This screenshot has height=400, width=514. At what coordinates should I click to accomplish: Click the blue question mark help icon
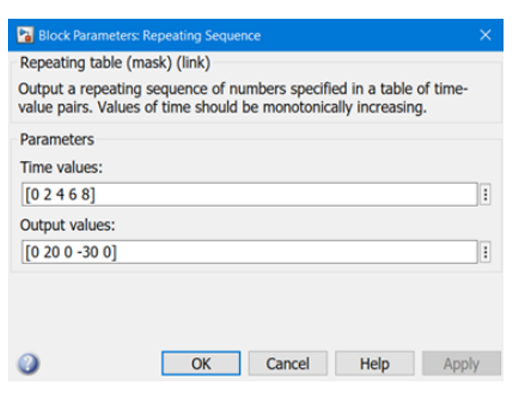(28, 363)
